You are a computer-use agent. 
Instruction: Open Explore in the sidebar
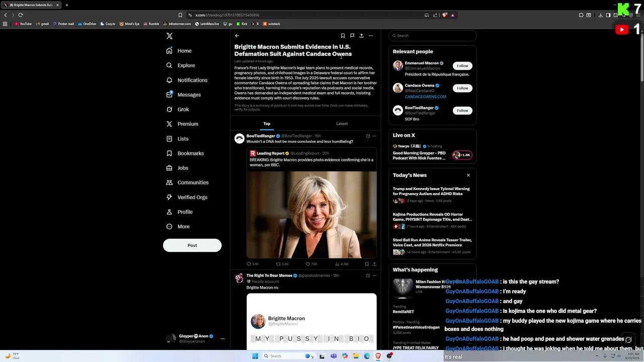180,65
